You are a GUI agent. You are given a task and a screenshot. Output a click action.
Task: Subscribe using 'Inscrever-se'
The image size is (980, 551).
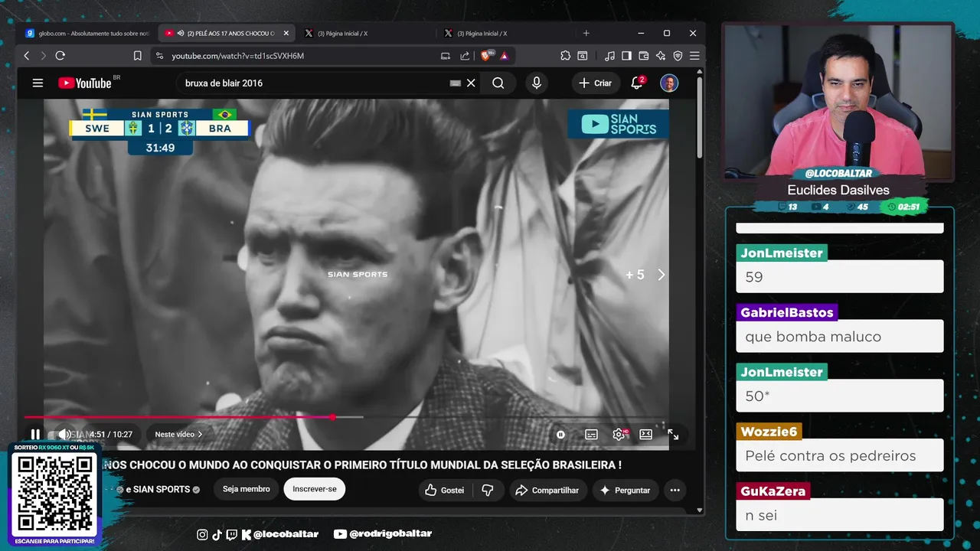[314, 489]
